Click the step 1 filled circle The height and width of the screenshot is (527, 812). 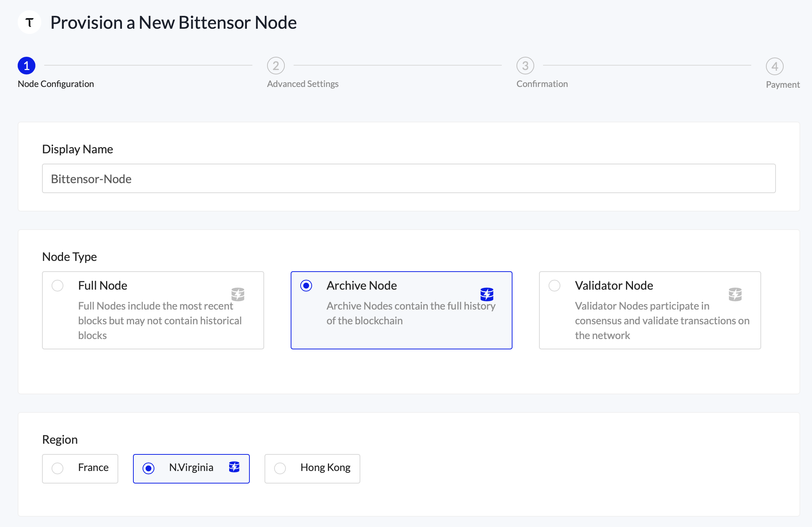pos(26,66)
